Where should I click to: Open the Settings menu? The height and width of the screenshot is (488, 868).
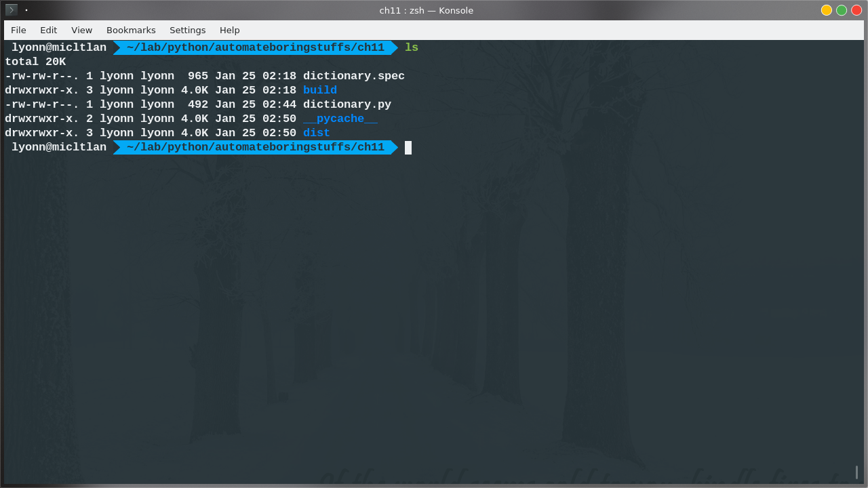(187, 30)
